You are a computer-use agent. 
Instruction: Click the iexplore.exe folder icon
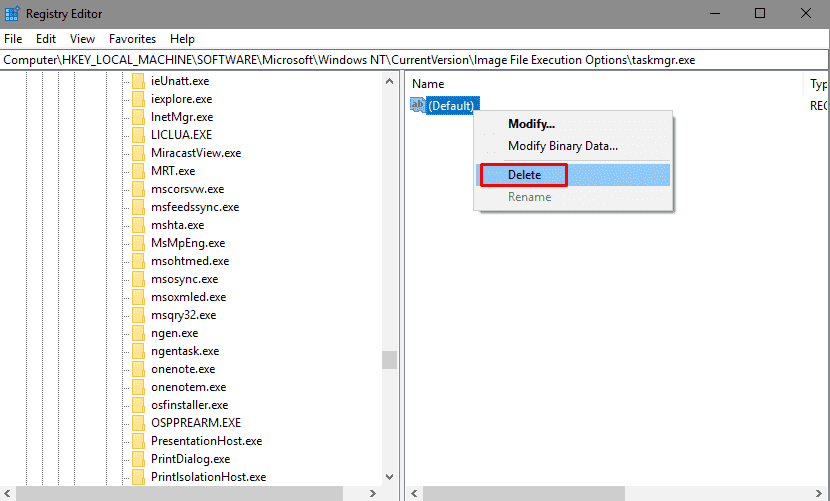point(138,99)
